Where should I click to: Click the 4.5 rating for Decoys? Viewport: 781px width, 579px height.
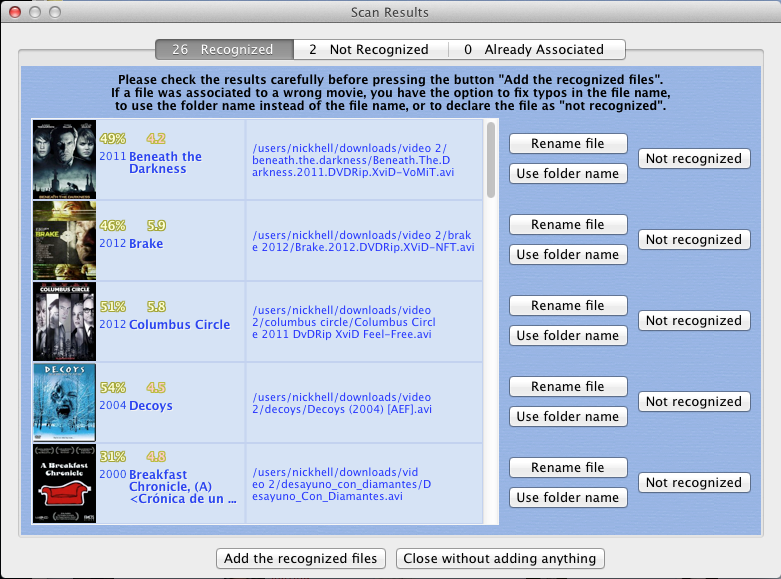click(156, 388)
